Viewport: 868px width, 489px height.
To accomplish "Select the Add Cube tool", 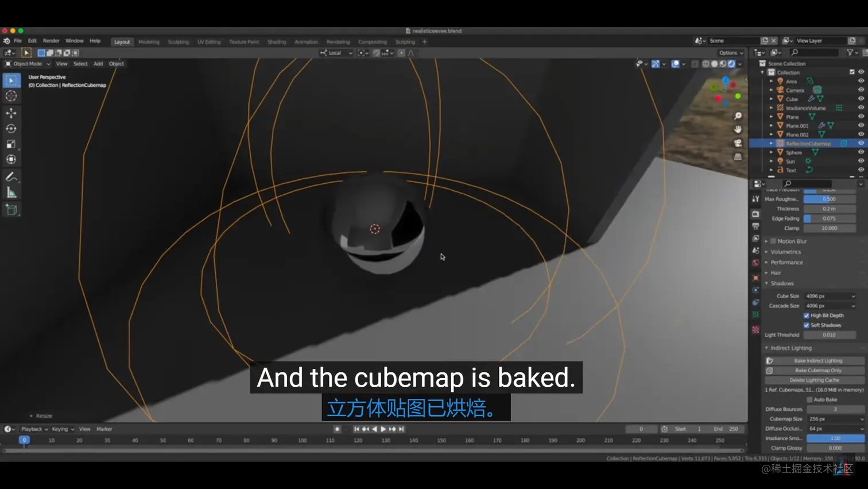I will click(x=11, y=209).
